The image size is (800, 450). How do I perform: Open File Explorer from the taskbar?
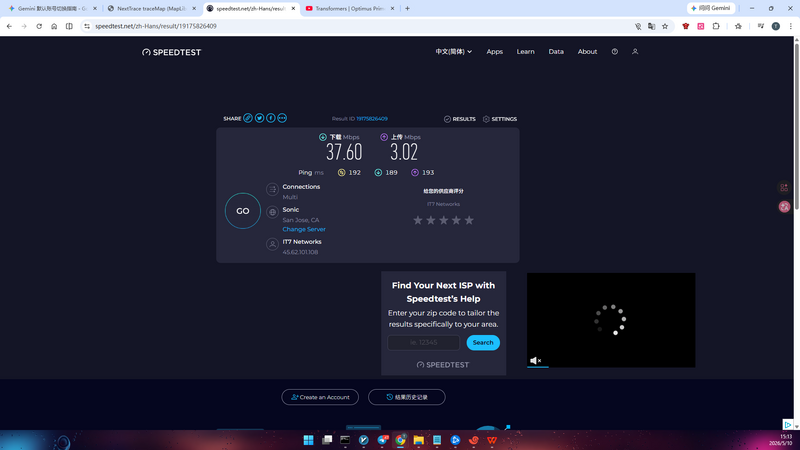[418, 440]
